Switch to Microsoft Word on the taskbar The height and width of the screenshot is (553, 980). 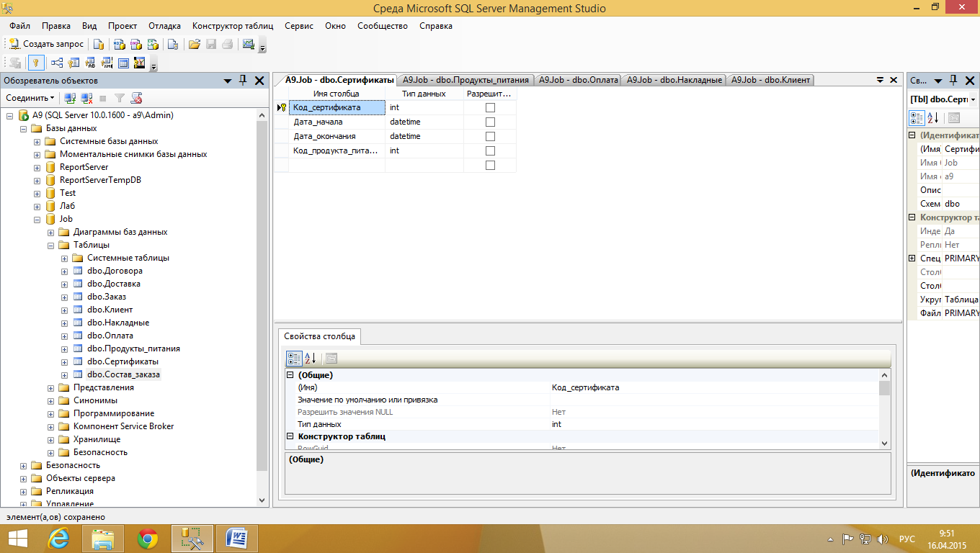[x=237, y=538]
